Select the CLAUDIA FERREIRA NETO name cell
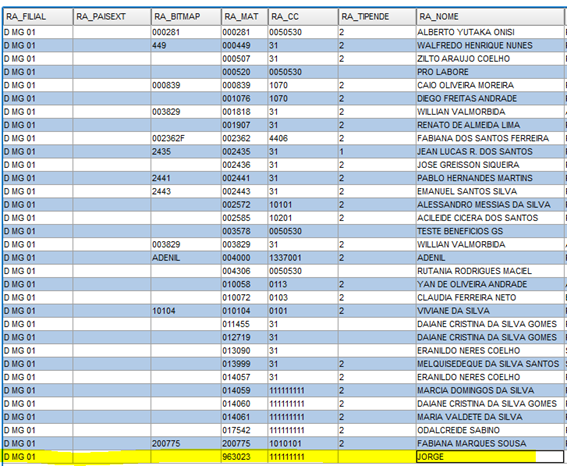 coord(490,298)
